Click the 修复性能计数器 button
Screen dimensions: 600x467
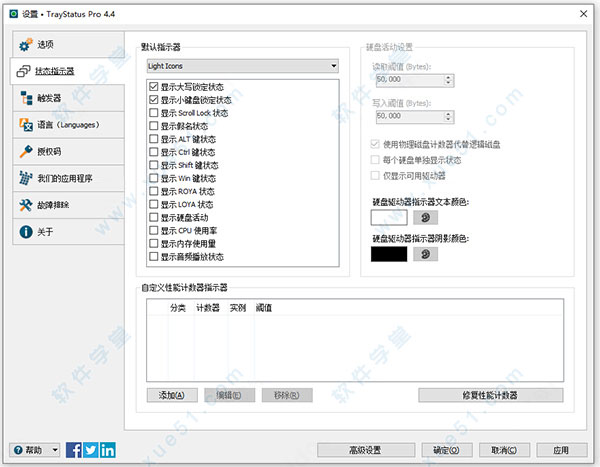(x=491, y=395)
